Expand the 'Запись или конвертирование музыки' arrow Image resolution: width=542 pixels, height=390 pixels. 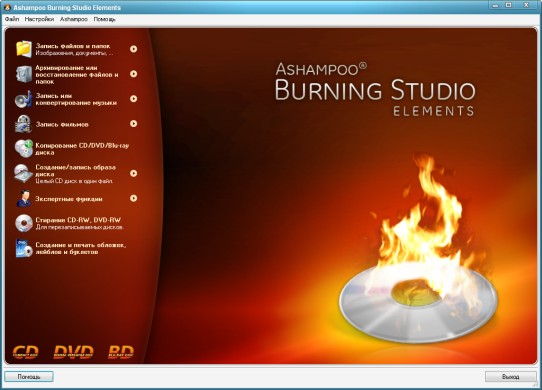pyautogui.click(x=133, y=99)
